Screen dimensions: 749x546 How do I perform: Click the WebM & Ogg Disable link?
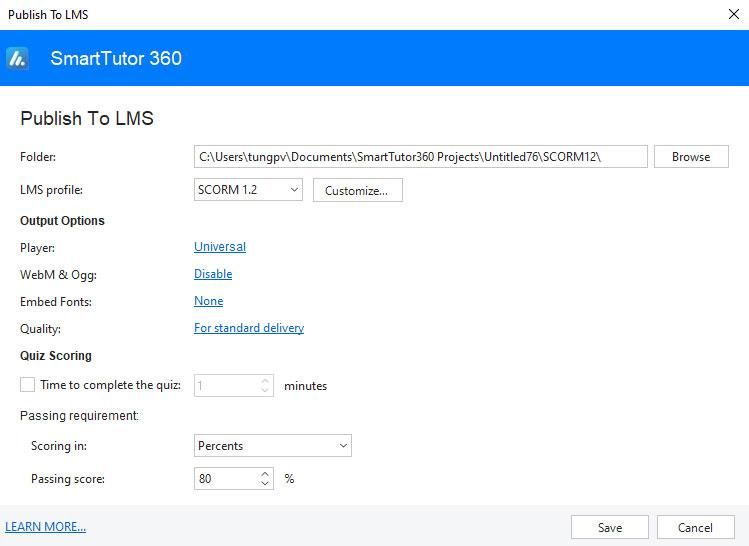(x=213, y=274)
